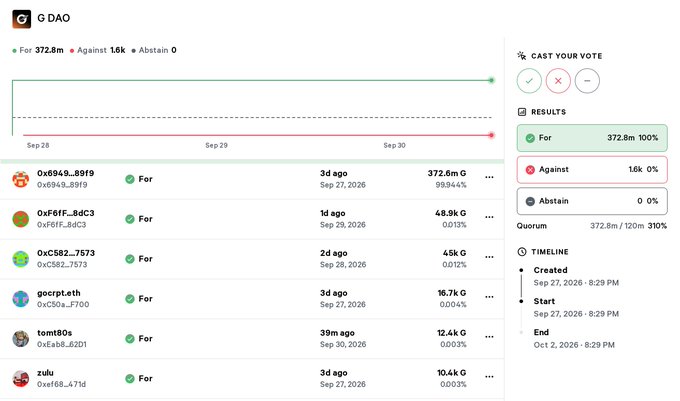
Task: Open the avatar of zulu
Action: (x=20, y=378)
